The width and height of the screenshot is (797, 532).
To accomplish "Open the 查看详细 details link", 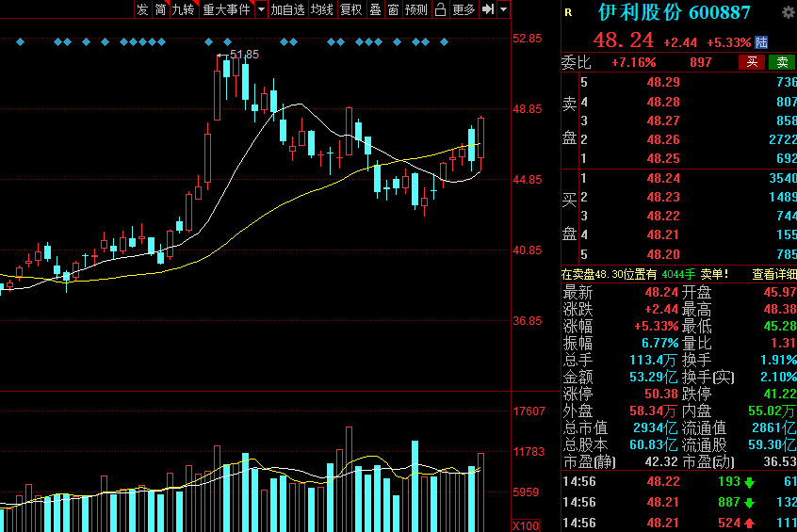I will [774, 275].
